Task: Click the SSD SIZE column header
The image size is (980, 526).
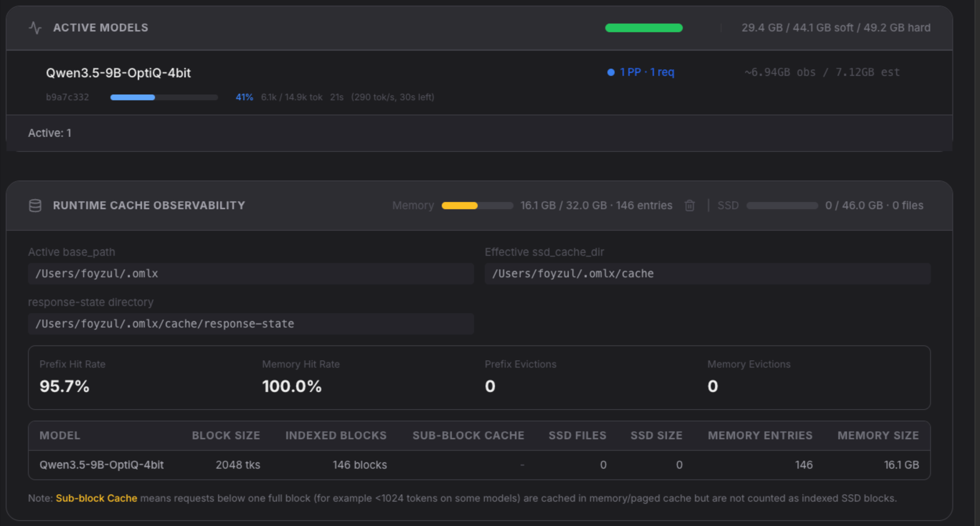Action: [x=656, y=435]
